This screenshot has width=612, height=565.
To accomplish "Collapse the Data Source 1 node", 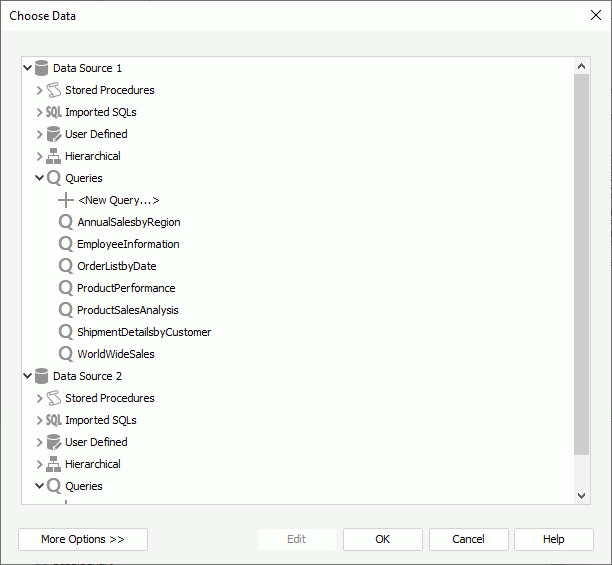I will pyautogui.click(x=27, y=68).
